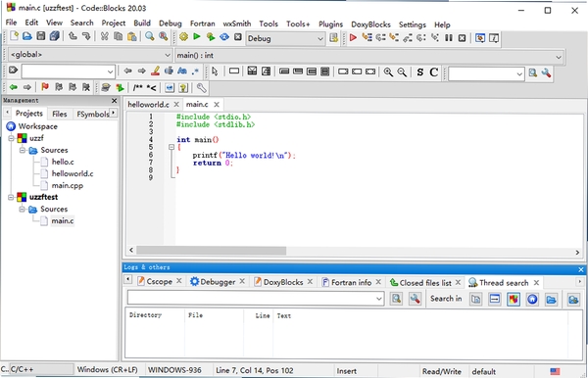Open the DoxyBlocks menu

tap(370, 24)
